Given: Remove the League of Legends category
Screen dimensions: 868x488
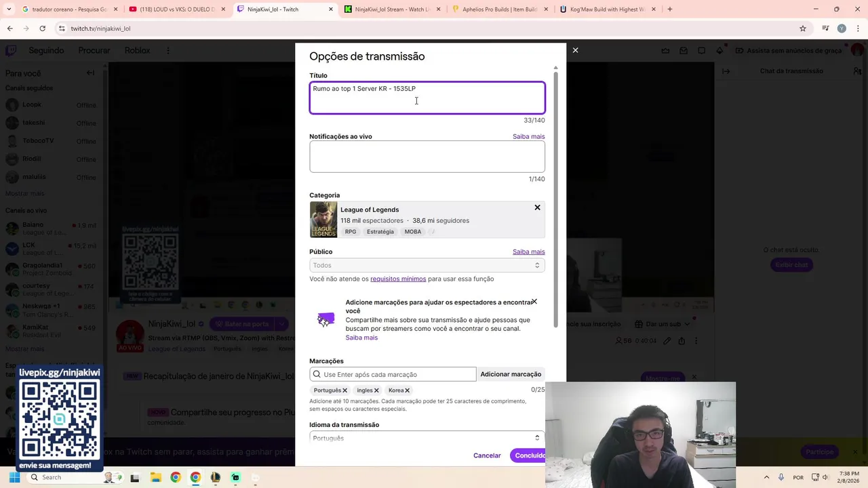Looking at the screenshot, I should 537,207.
